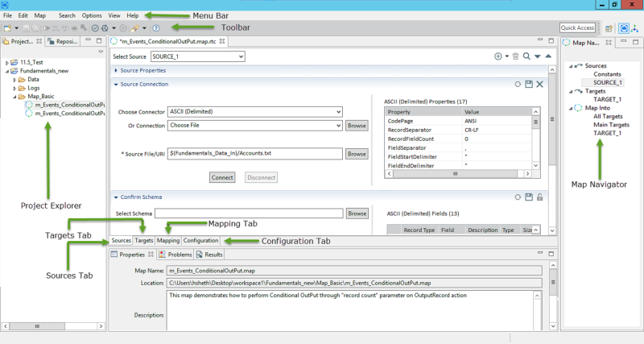Save the Source Connection with disk icon

point(529,84)
